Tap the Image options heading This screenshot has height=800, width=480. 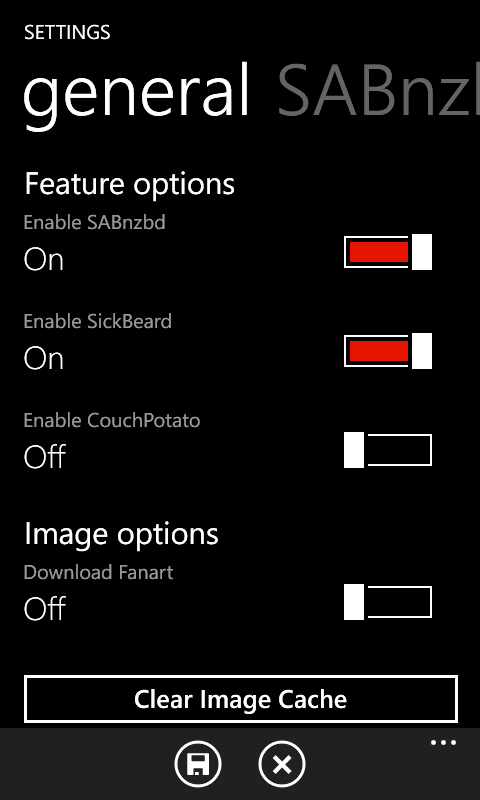(x=121, y=534)
